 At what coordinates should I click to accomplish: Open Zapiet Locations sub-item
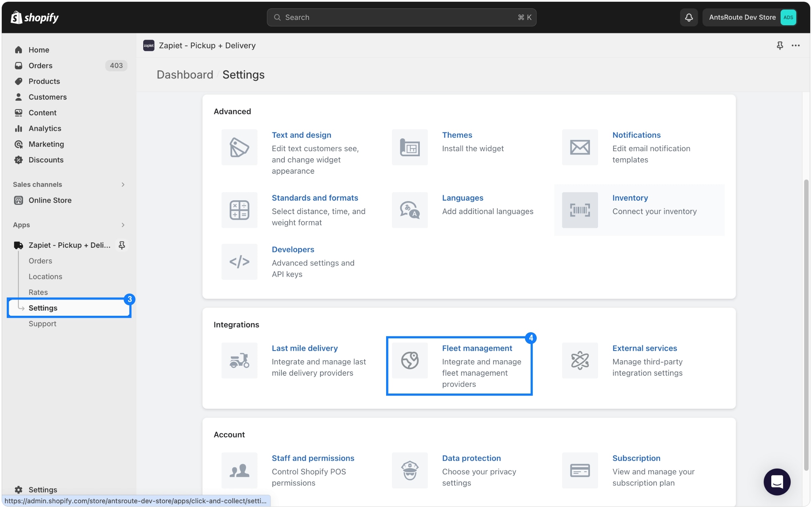click(45, 276)
